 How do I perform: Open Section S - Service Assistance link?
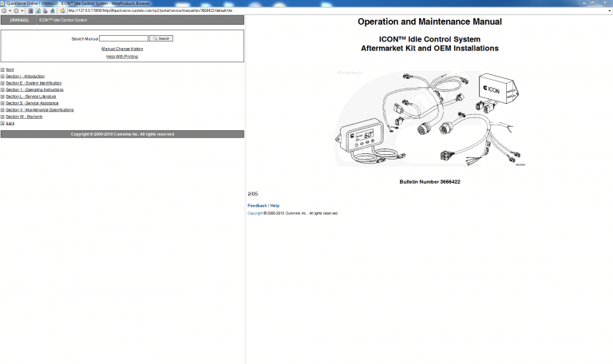click(x=32, y=103)
